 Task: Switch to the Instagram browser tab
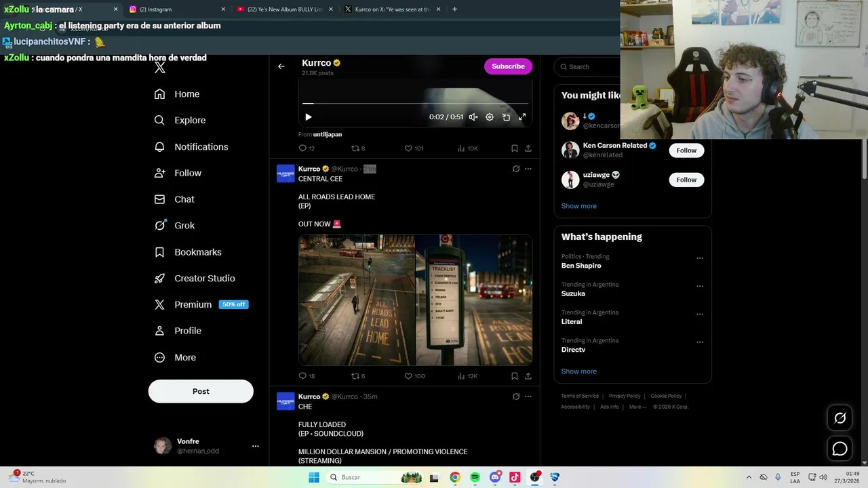tap(176, 9)
